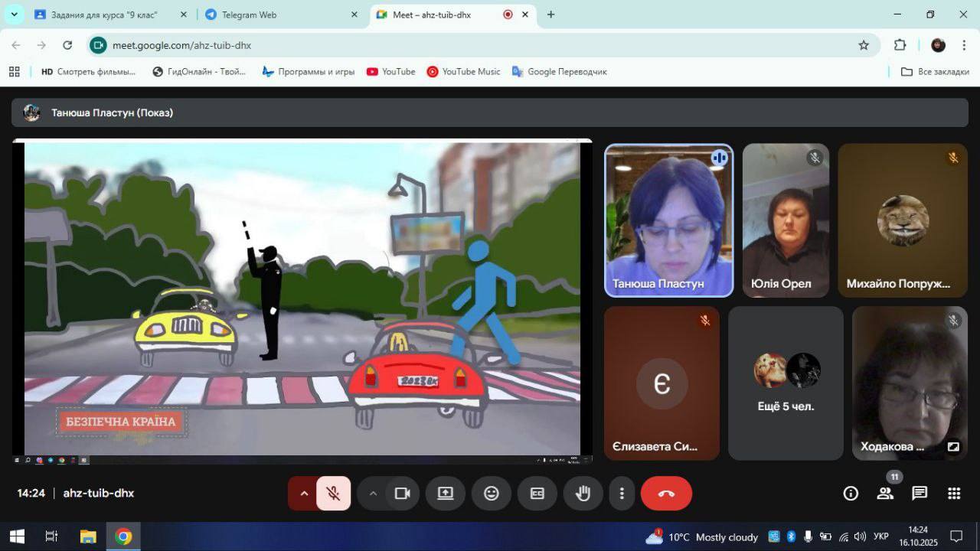Open the participants list icon

coord(885,494)
